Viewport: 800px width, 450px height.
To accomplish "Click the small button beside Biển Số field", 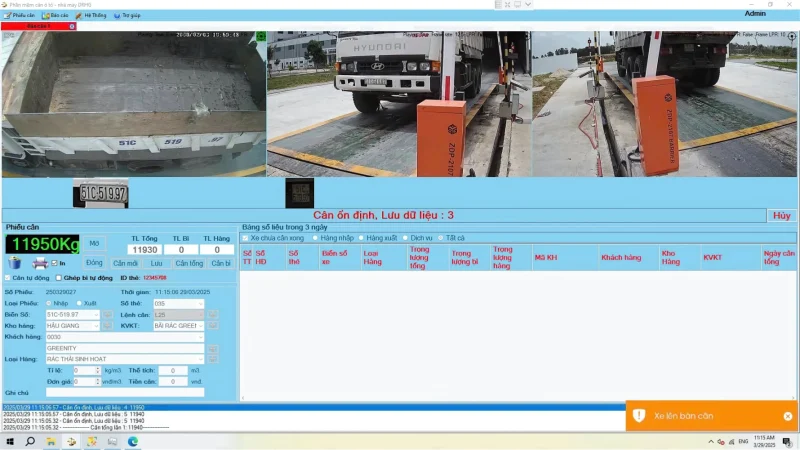I will click(x=108, y=314).
